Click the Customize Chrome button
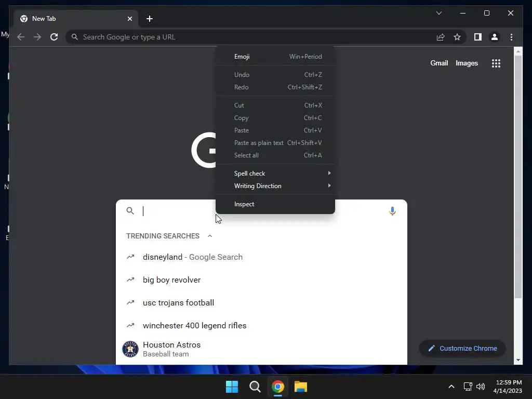This screenshot has height=399, width=532. point(462,349)
